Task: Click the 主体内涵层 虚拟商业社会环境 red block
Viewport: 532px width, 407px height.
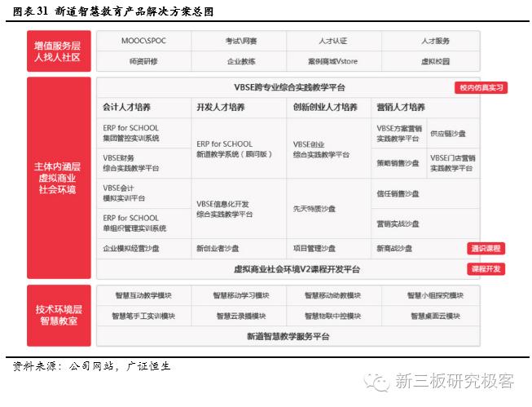Action: (59, 178)
